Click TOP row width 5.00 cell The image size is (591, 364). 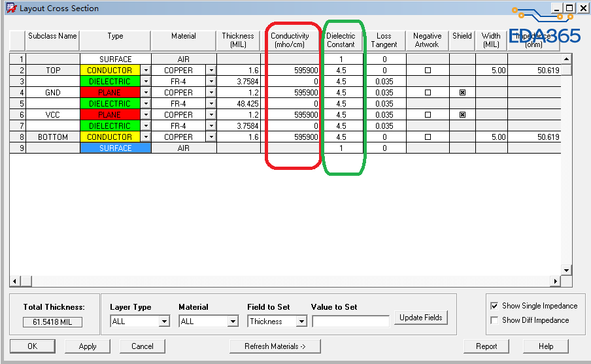[492, 71]
